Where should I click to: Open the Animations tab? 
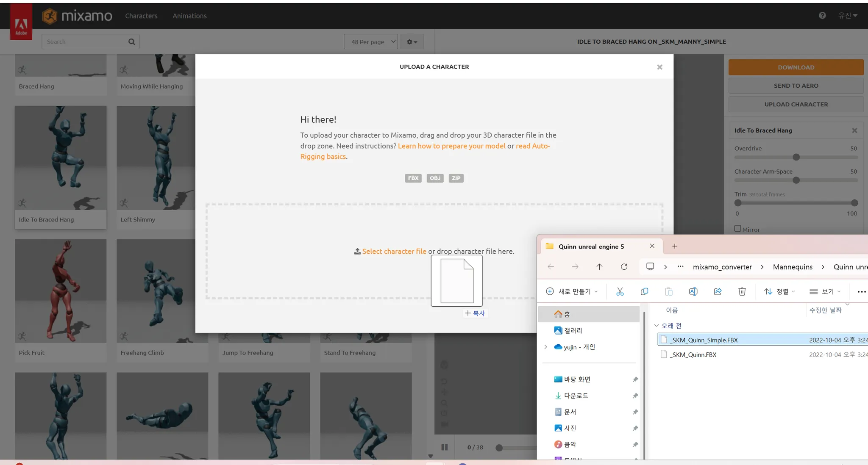[189, 16]
